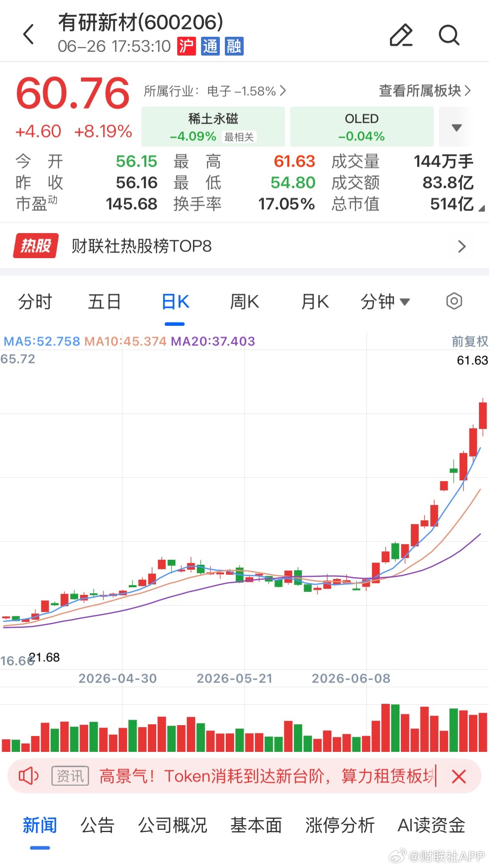Viewport: 489px width, 868px height.
Task: Switch to 周K chart tab
Action: tap(244, 302)
